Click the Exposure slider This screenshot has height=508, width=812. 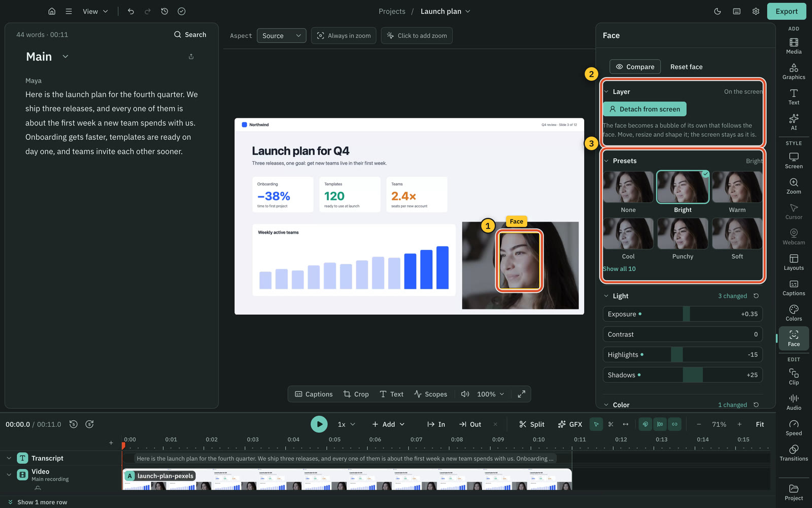tap(683, 314)
